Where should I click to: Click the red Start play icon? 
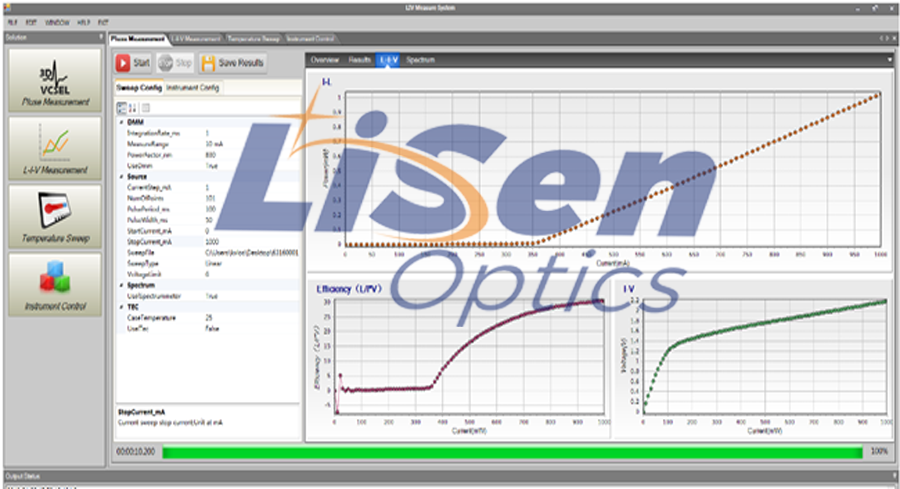click(x=123, y=63)
